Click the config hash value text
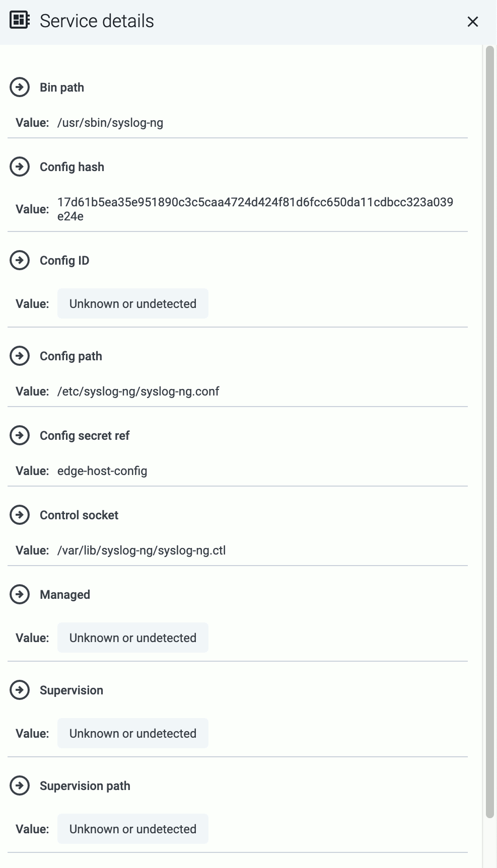The image size is (497, 868). [x=255, y=209]
